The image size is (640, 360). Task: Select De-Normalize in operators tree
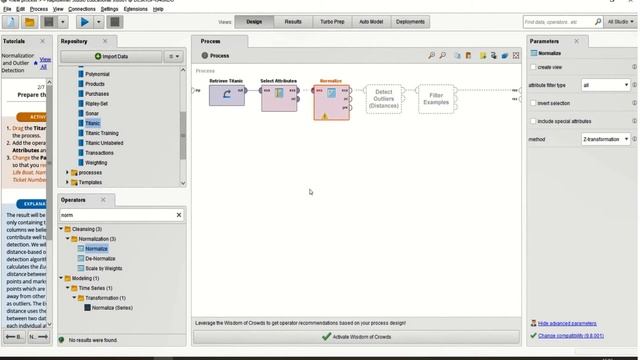(100, 258)
